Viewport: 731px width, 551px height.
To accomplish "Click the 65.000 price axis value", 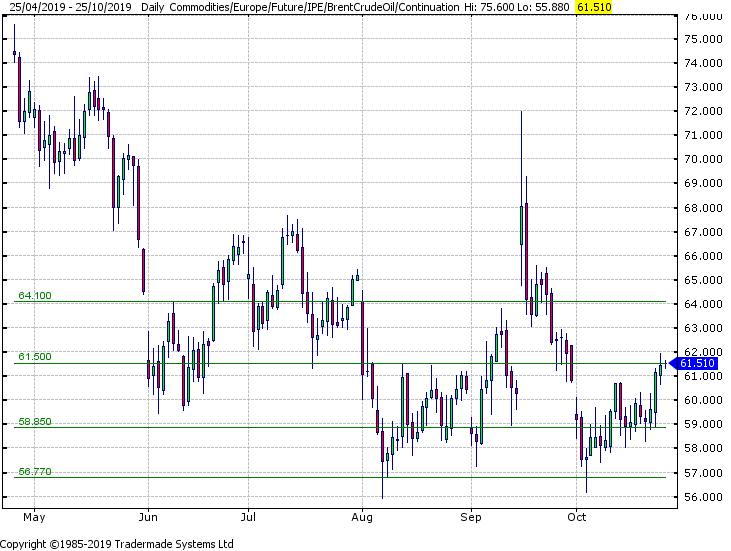I will point(703,280).
